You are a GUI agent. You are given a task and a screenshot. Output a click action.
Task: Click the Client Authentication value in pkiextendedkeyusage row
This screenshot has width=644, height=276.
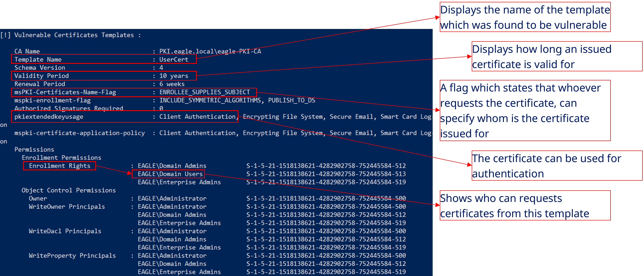[197, 117]
